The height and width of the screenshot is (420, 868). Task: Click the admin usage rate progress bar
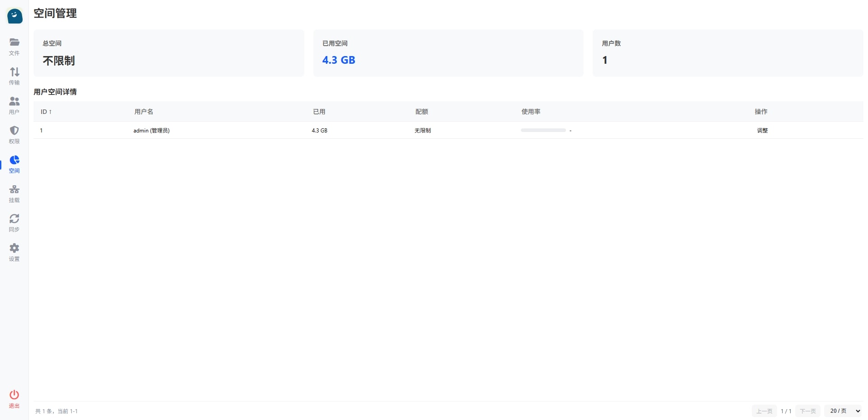pos(543,130)
